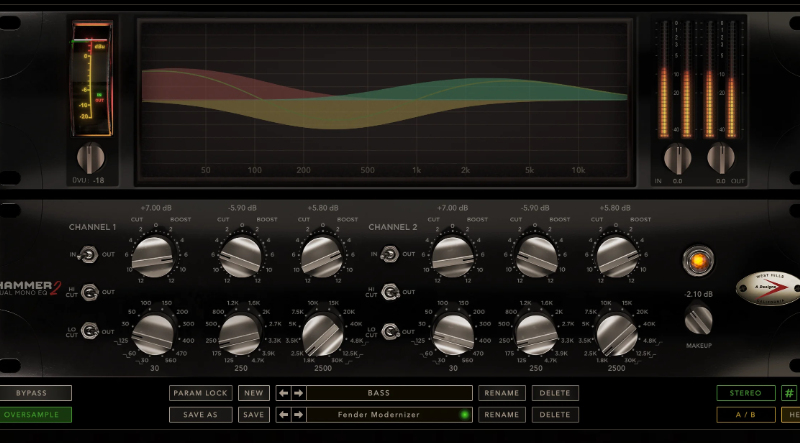The image size is (800, 443).
Task: Click the MAKEUP gain knob
Action: click(x=698, y=319)
